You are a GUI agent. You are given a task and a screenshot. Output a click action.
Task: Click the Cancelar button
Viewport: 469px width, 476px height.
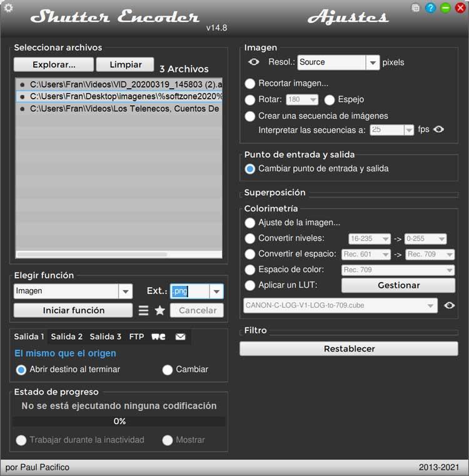197,310
